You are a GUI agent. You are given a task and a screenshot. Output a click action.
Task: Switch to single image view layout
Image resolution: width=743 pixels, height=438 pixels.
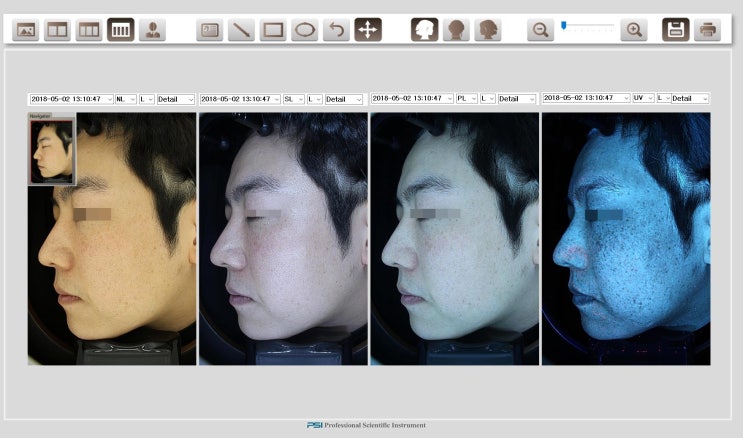pyautogui.click(x=26, y=30)
